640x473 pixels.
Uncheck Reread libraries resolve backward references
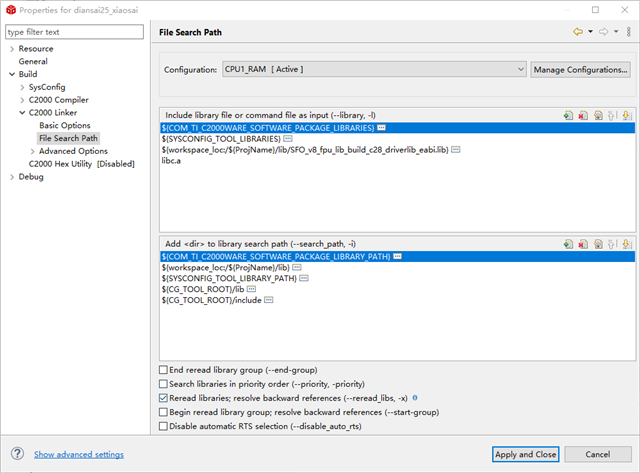point(164,397)
